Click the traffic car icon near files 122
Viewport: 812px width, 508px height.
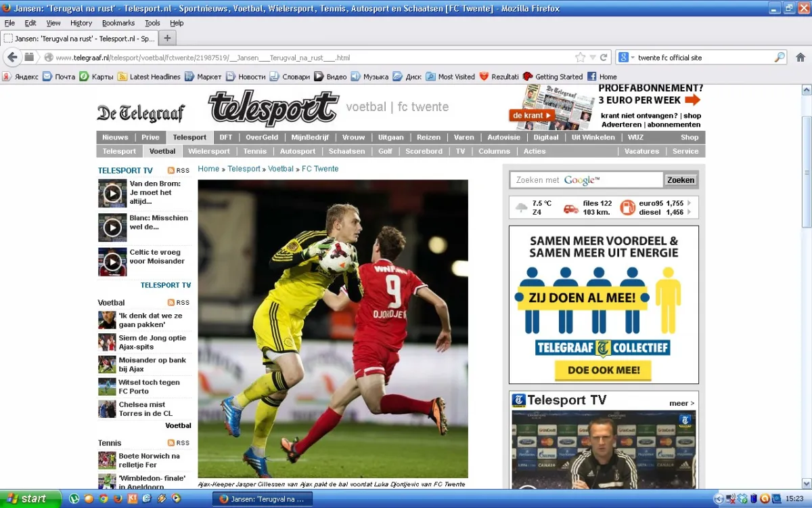pyautogui.click(x=571, y=209)
